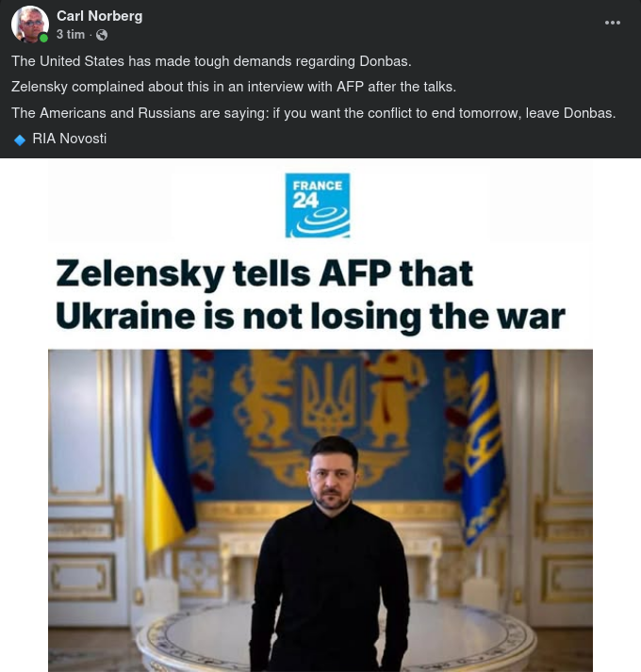This screenshot has width=641, height=672.
Task: Click the public globe audience icon
Action: [x=102, y=35]
